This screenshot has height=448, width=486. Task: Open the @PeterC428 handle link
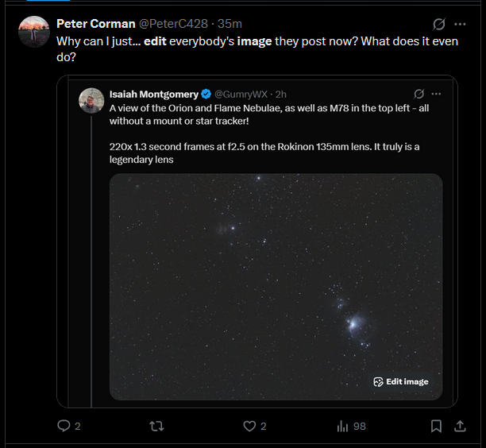(x=173, y=24)
